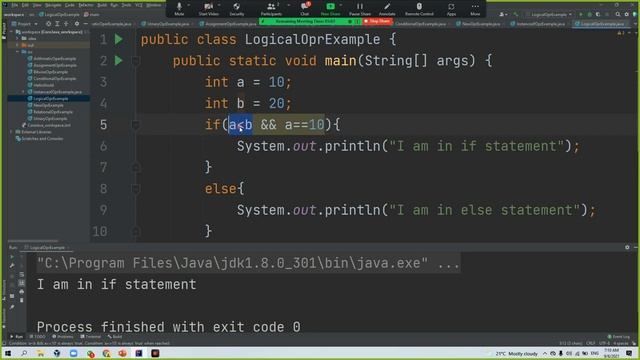Open Run panel settings gear

coord(627,247)
